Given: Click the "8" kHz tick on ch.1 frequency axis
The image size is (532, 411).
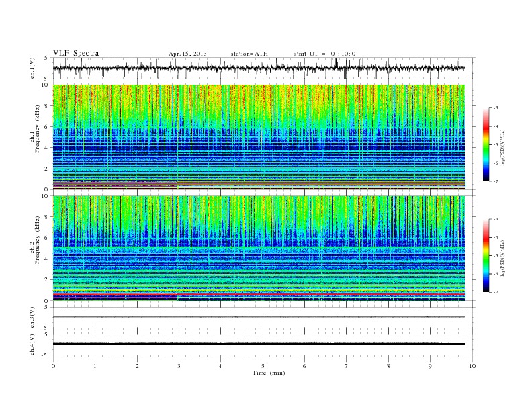Looking at the screenshot, I should [46, 105].
